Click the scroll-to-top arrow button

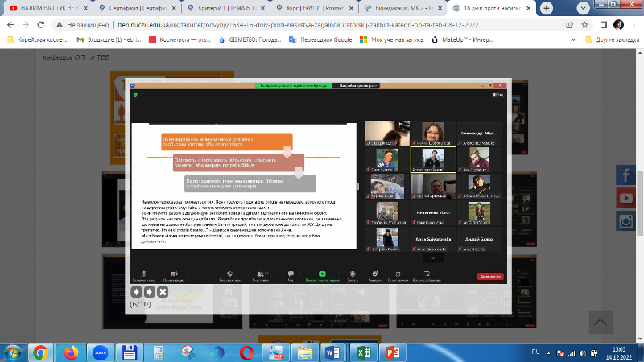[601, 323]
